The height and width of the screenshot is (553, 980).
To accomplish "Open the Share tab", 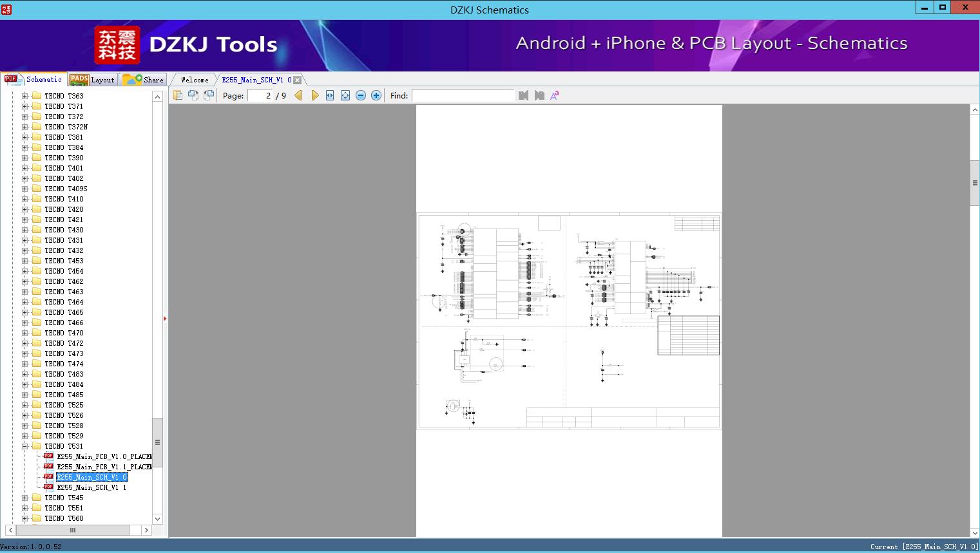I will 144,80.
